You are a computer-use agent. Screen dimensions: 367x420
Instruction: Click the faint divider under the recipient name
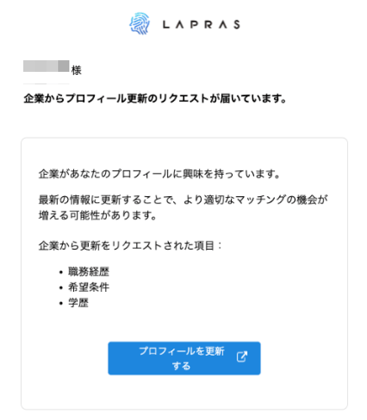[46, 83]
